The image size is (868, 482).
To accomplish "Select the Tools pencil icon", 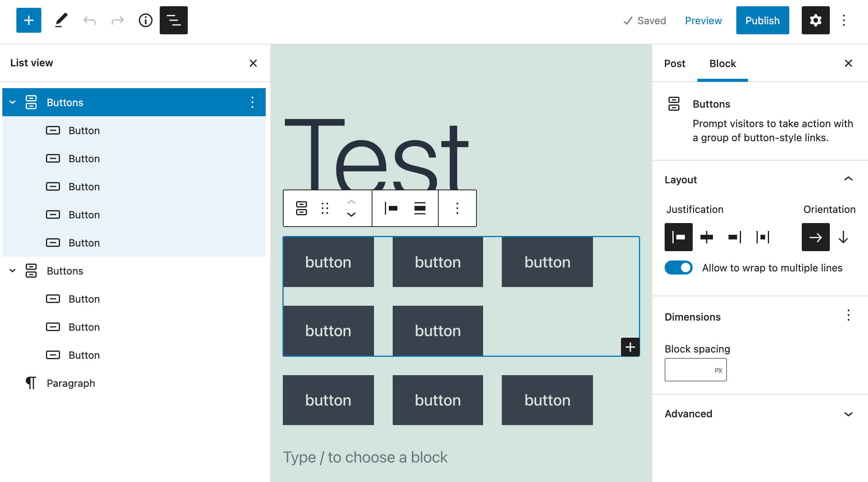I will point(61,20).
